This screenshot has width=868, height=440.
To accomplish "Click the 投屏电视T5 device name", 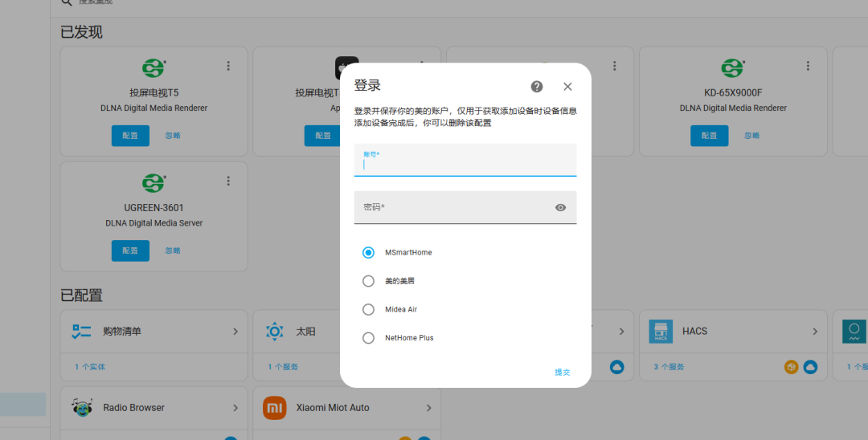I will (154, 93).
